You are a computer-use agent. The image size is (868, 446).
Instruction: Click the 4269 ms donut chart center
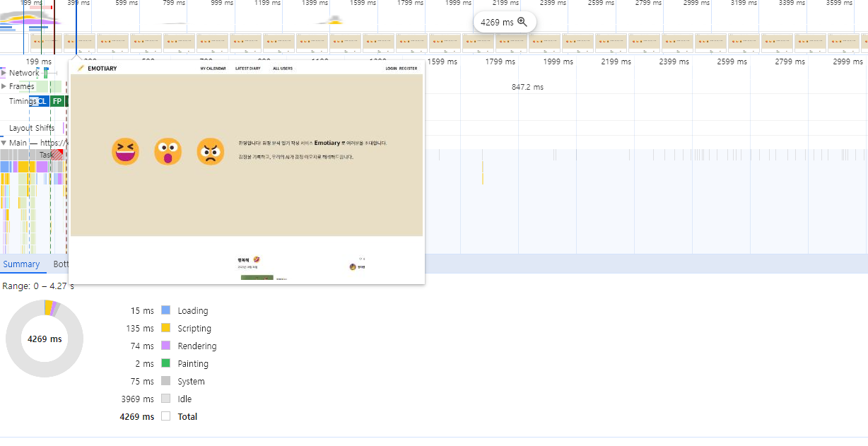point(45,339)
